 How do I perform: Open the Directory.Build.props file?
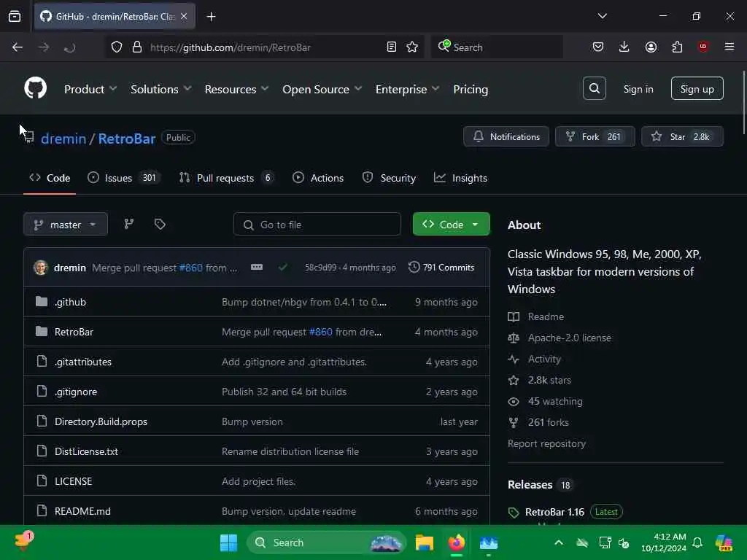click(x=101, y=421)
